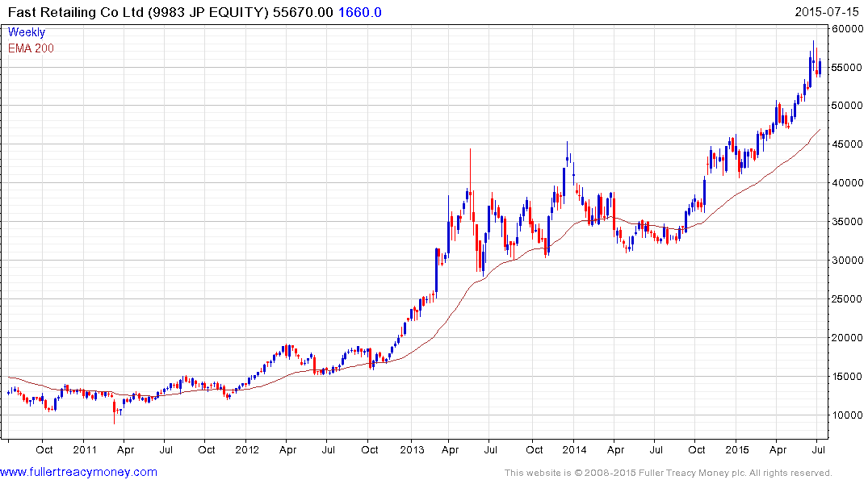Select the EMA 200 legend label
Viewport: 868px width, 484px height.
pos(31,48)
